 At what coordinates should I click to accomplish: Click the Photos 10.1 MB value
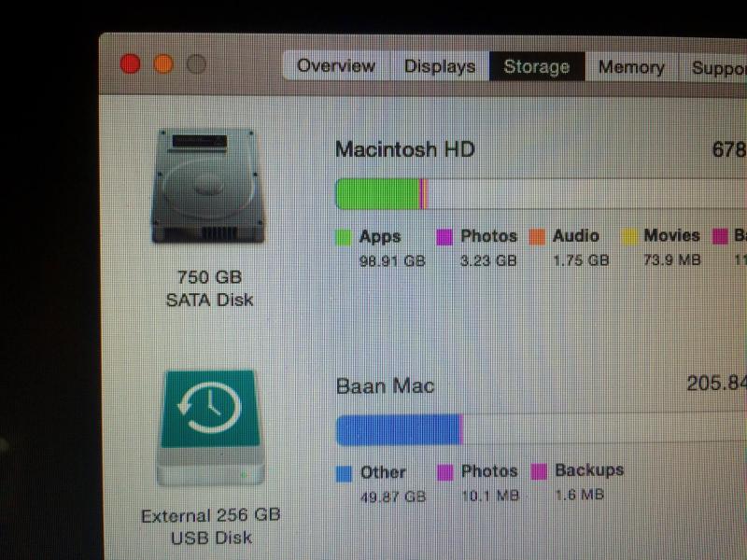[490, 496]
